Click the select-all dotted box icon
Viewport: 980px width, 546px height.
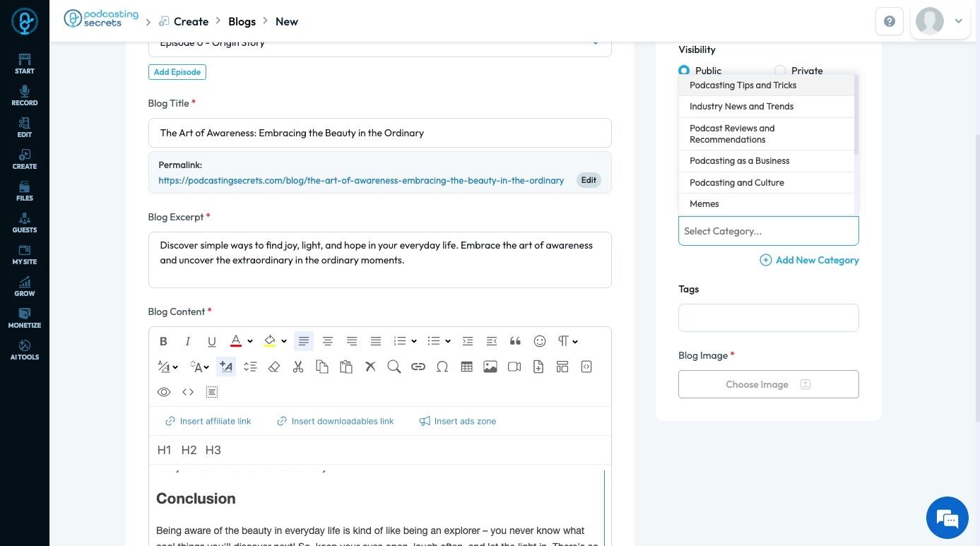[x=212, y=392]
